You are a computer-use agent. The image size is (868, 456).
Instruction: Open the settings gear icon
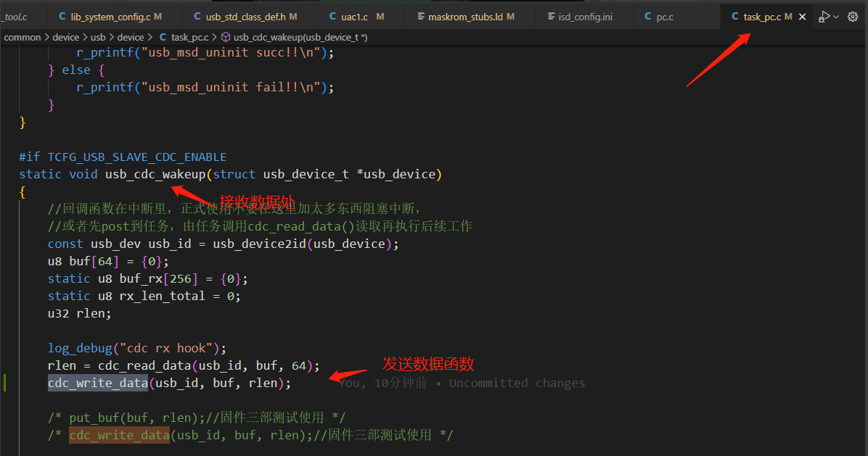coord(853,17)
